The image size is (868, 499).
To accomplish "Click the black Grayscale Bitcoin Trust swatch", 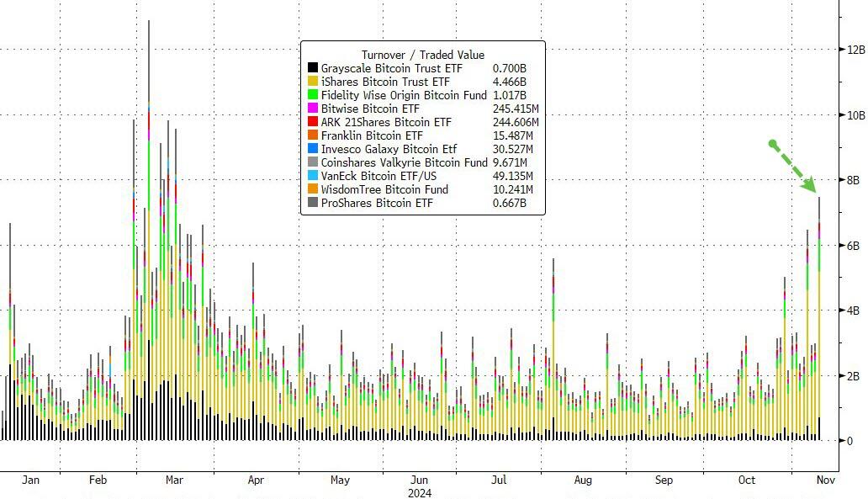I will pos(313,68).
